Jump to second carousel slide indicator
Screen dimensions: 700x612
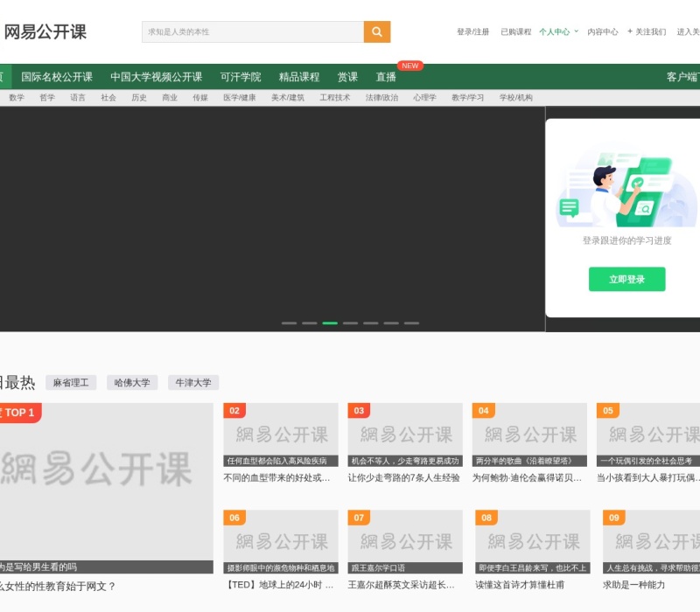pos(310,323)
